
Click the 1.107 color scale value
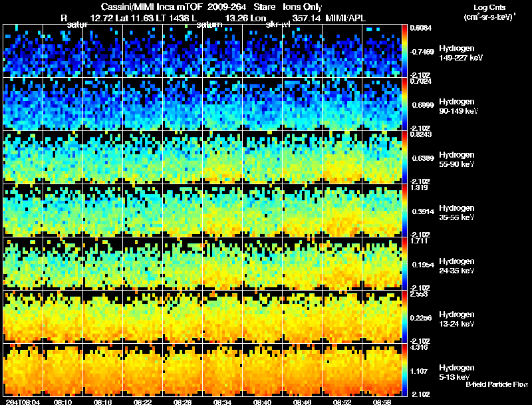pyautogui.click(x=419, y=372)
